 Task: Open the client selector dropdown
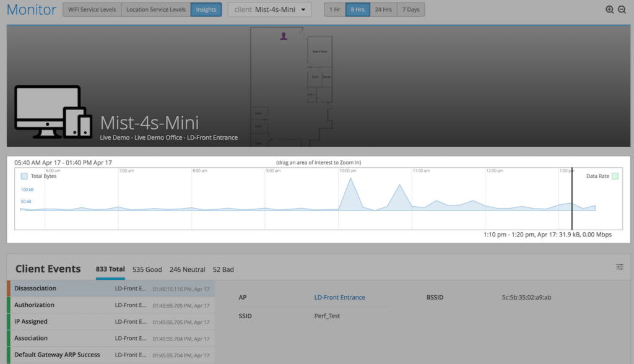tap(269, 9)
